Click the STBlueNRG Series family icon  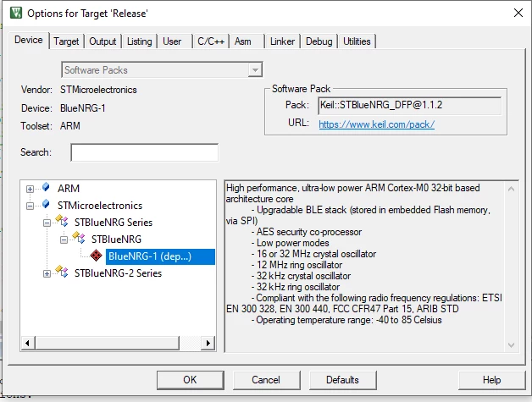pos(62,222)
